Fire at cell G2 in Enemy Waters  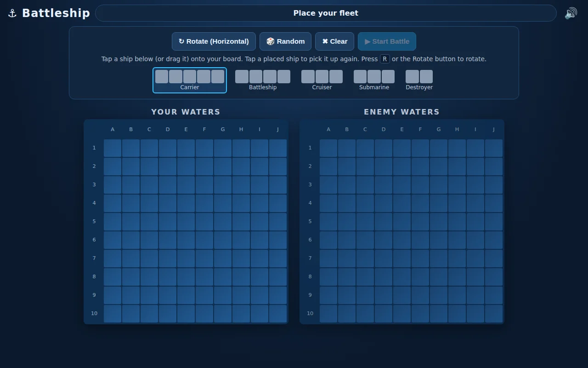coord(439,167)
